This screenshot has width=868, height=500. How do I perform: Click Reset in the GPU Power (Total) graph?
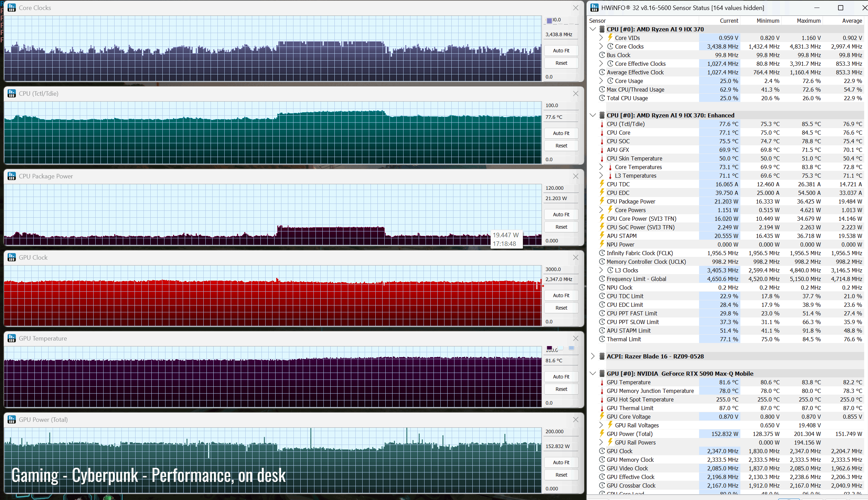(x=561, y=475)
